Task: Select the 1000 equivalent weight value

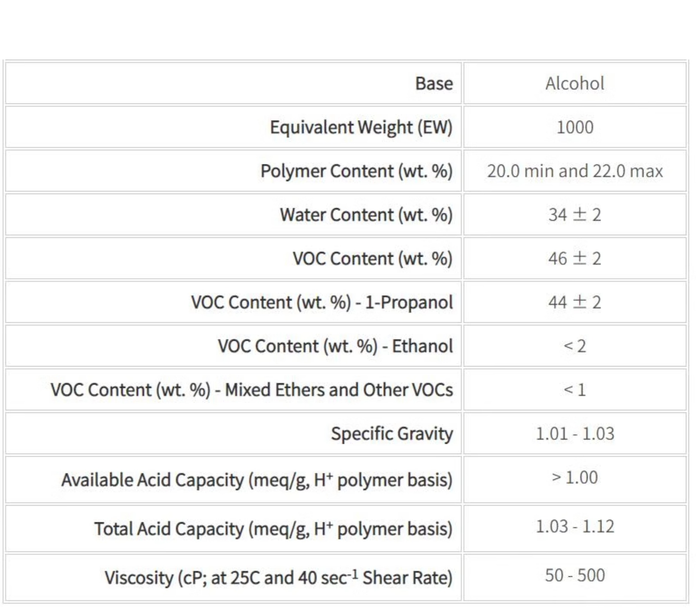Action: 575,127
